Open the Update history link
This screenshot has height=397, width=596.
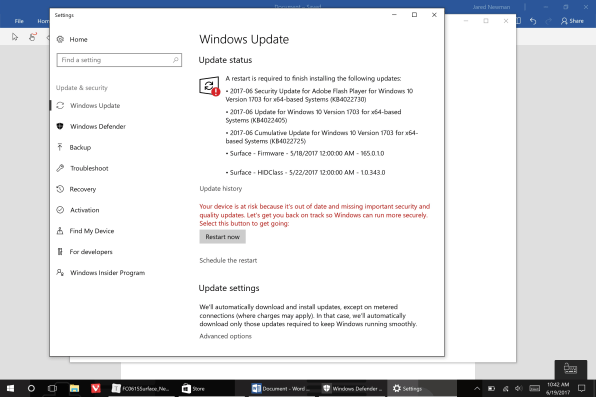click(220, 188)
